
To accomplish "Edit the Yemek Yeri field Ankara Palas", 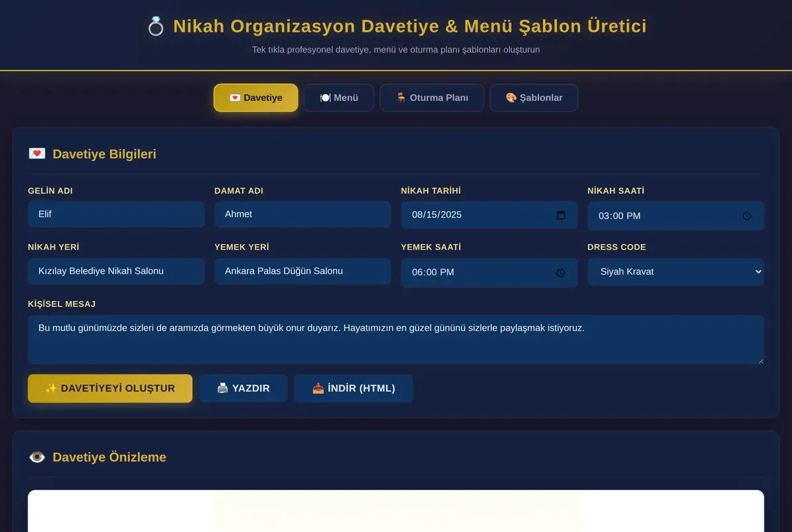I will point(303,271).
